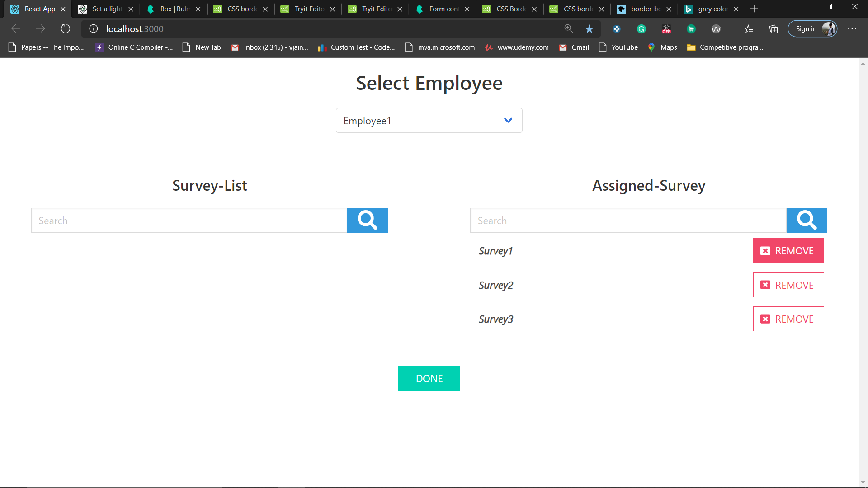Click the Survey-List search magnifier button
The image size is (868, 488).
coord(367,221)
